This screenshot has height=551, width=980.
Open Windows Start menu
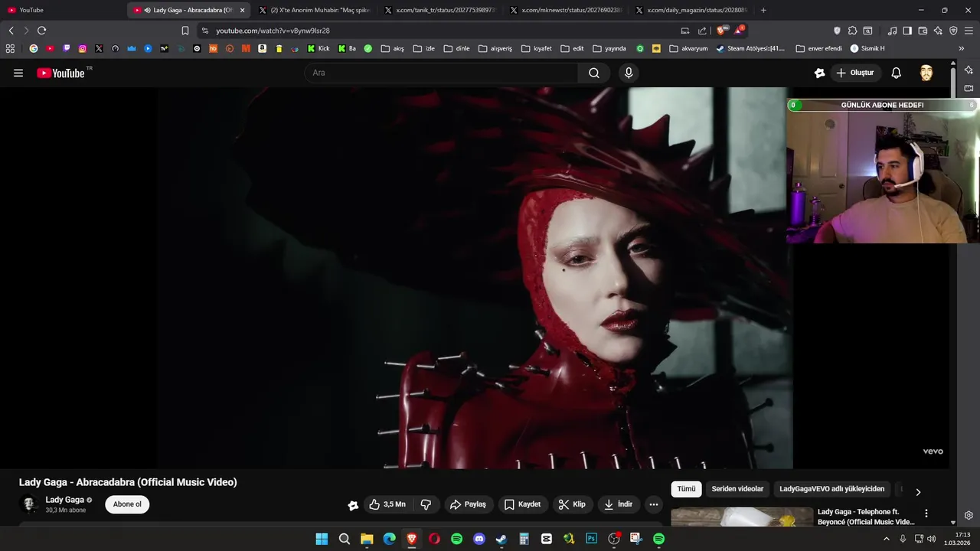point(322,539)
